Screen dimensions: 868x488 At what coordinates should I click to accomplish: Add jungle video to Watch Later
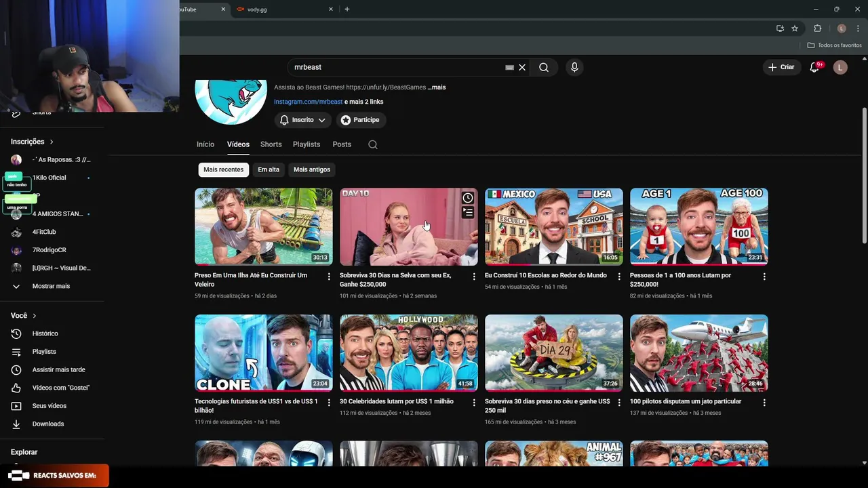[468, 198]
